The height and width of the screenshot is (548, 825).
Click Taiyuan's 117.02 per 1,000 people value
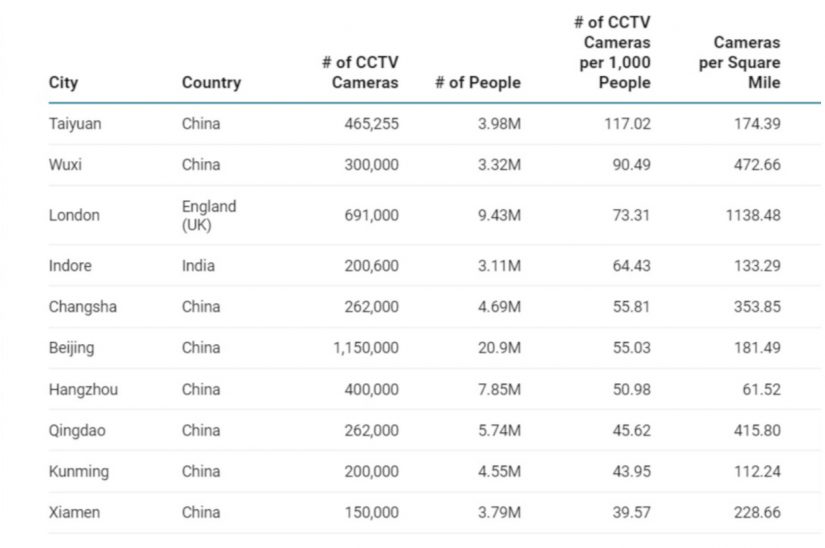[631, 124]
